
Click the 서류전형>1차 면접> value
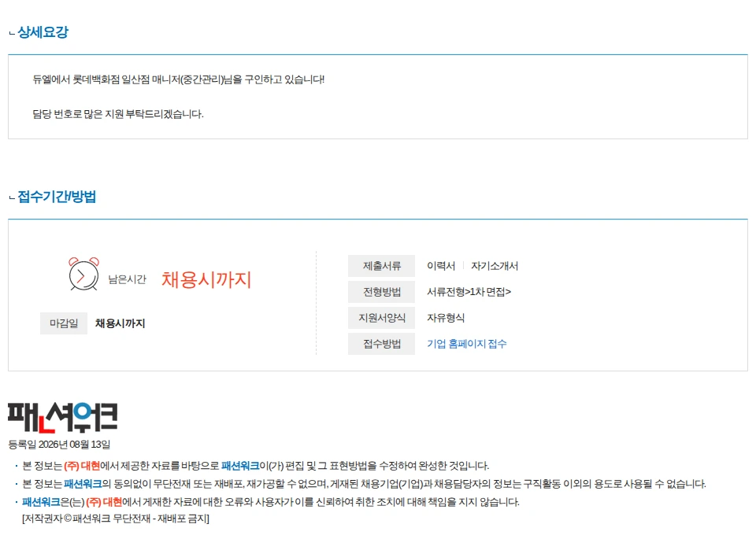[x=469, y=292]
